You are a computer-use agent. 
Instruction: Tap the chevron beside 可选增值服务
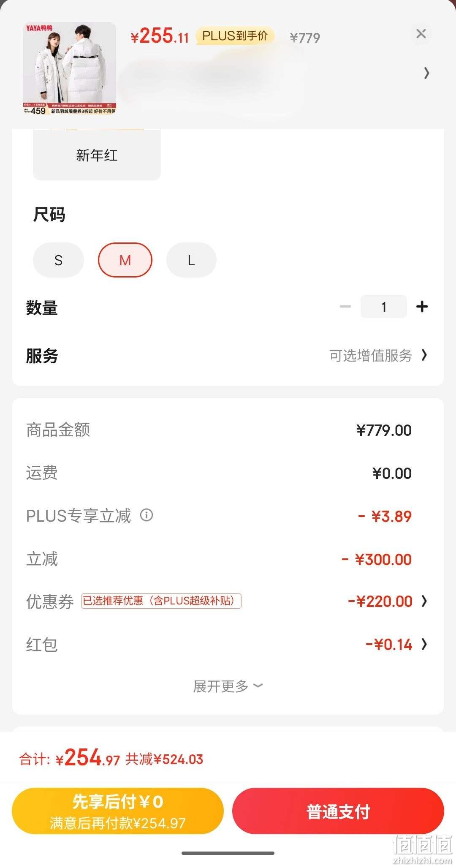424,355
